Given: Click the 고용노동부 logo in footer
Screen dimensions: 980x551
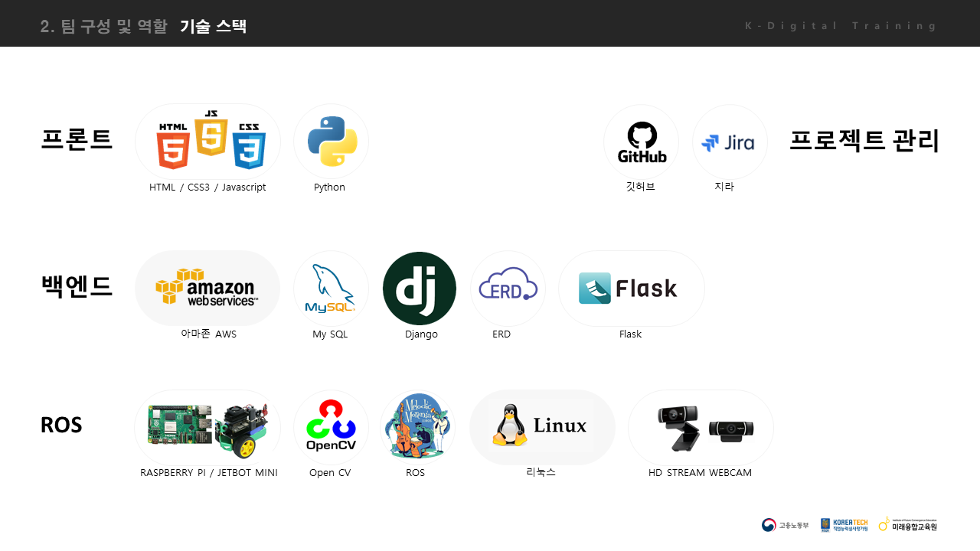Looking at the screenshot, I should [x=785, y=525].
